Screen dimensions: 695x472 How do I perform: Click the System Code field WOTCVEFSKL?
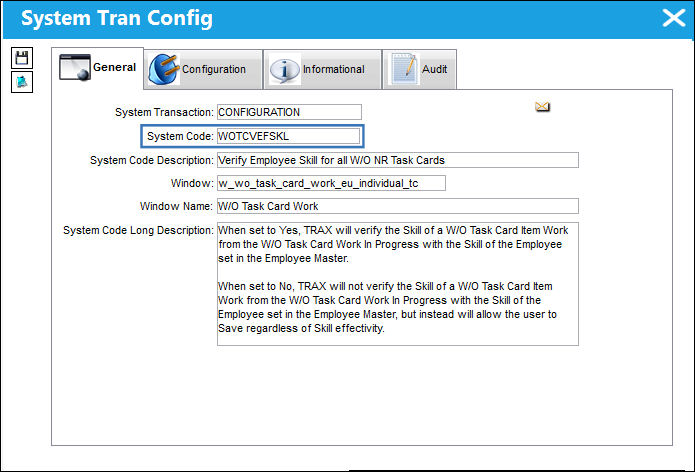(289, 136)
